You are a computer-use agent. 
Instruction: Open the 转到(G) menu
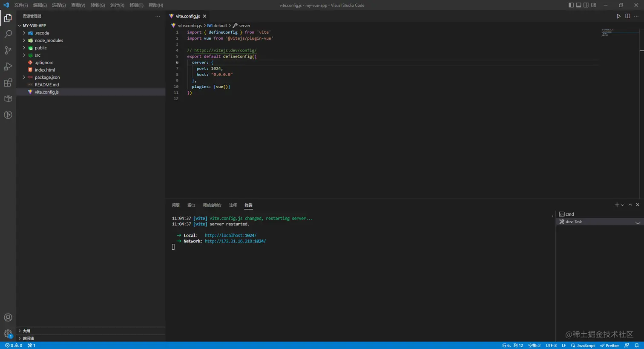(x=98, y=5)
